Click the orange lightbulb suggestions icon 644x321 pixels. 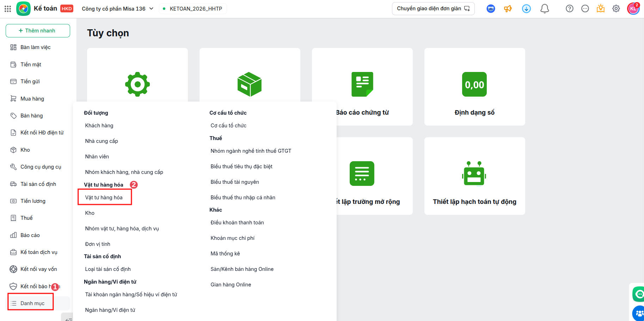[601, 8]
